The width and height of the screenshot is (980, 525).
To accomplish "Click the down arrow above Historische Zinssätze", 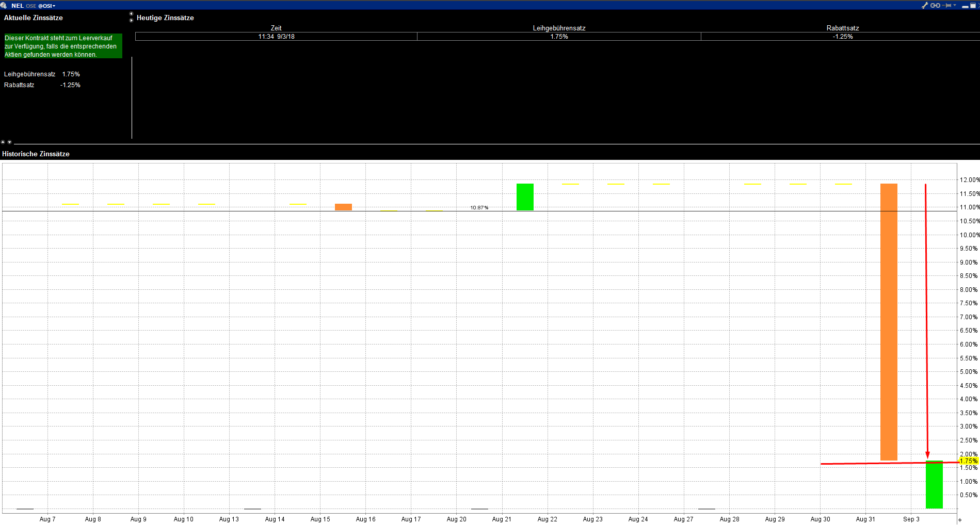I will (x=9, y=142).
